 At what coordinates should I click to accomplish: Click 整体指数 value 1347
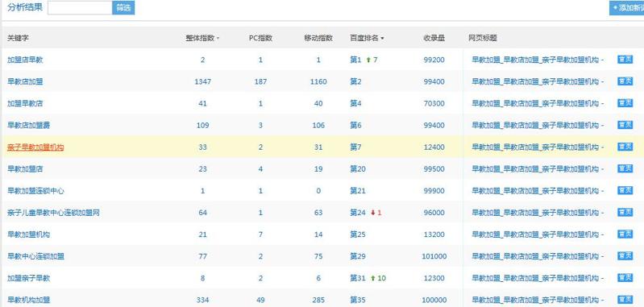point(202,81)
